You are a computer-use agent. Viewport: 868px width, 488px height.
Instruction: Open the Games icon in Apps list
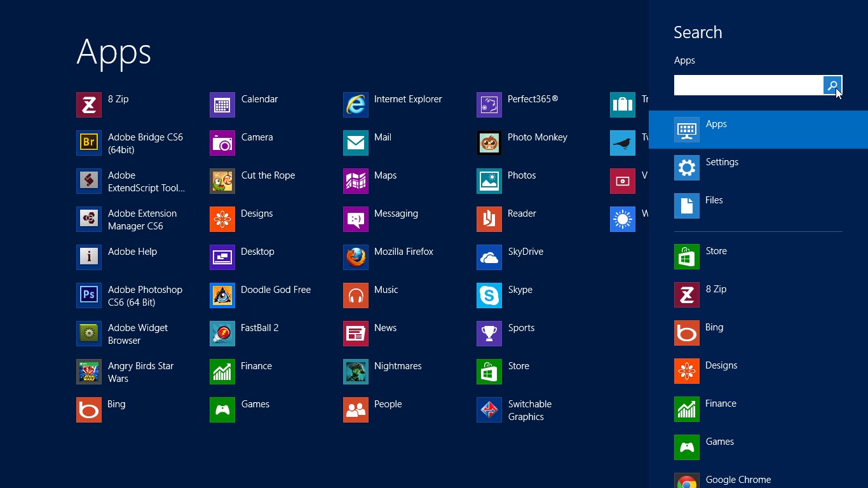click(x=222, y=410)
